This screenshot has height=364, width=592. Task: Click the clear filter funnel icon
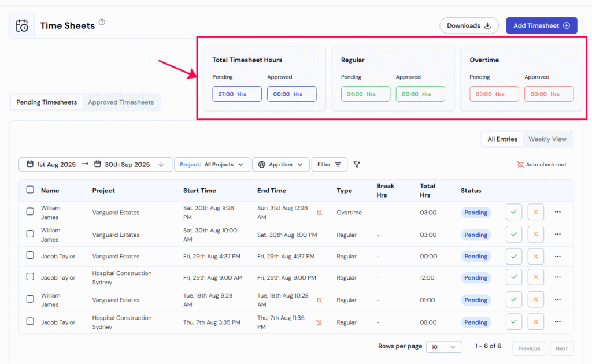click(357, 165)
